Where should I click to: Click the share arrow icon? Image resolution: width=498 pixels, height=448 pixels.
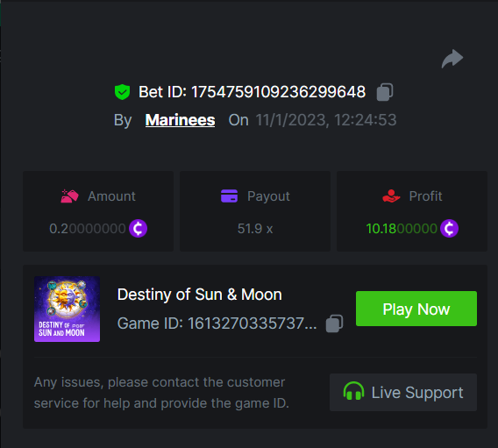pyautogui.click(x=452, y=59)
